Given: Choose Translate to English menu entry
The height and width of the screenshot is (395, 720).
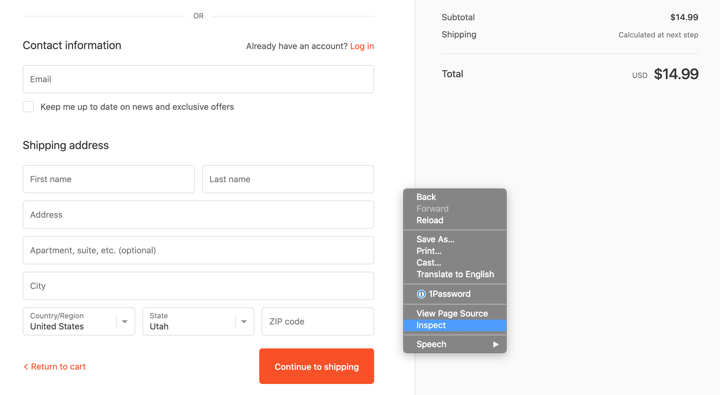Looking at the screenshot, I should click(455, 274).
